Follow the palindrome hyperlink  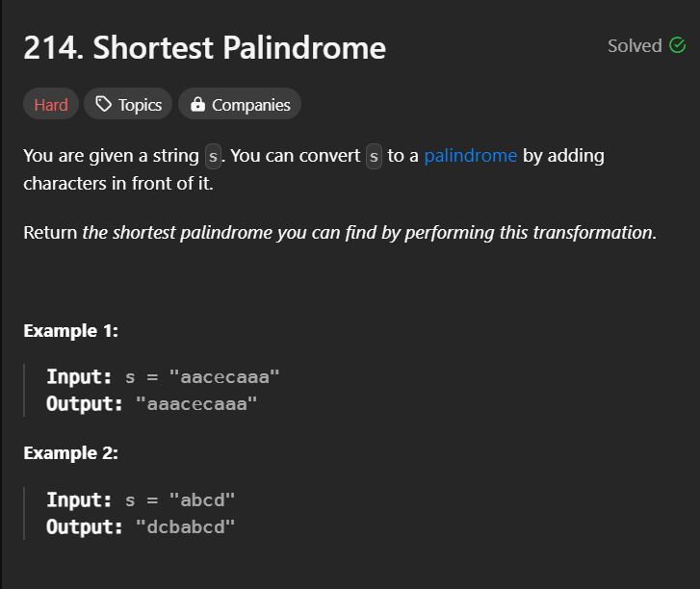tap(471, 156)
